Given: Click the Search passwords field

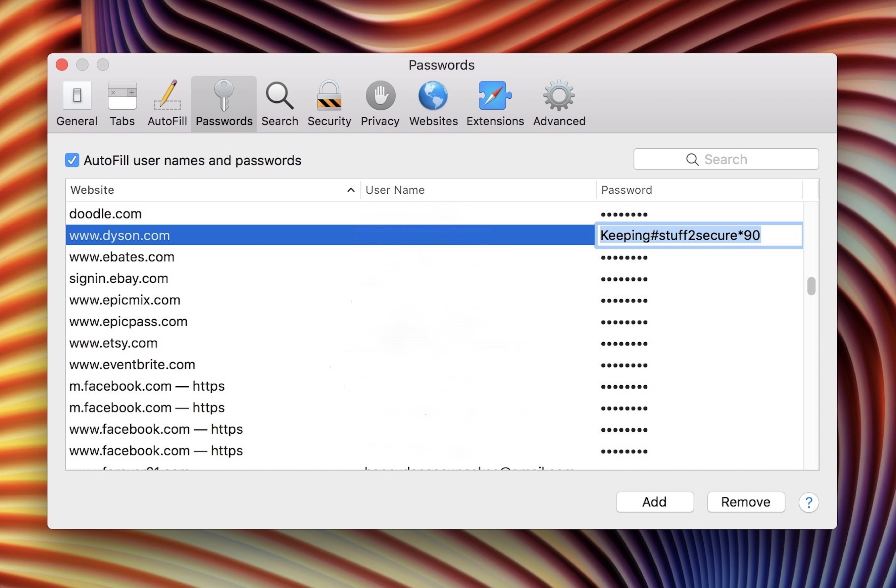Looking at the screenshot, I should [726, 159].
